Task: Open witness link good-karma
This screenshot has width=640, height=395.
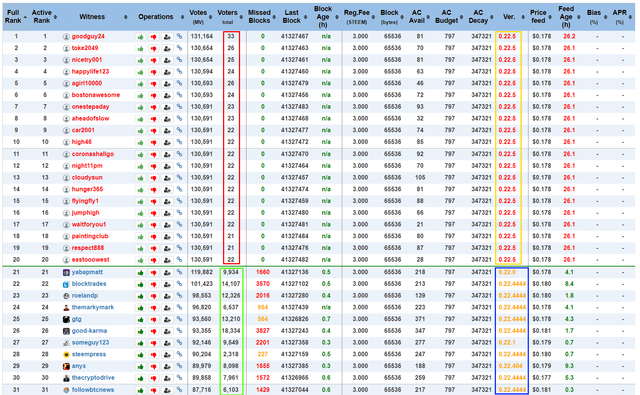Action: pos(89,331)
